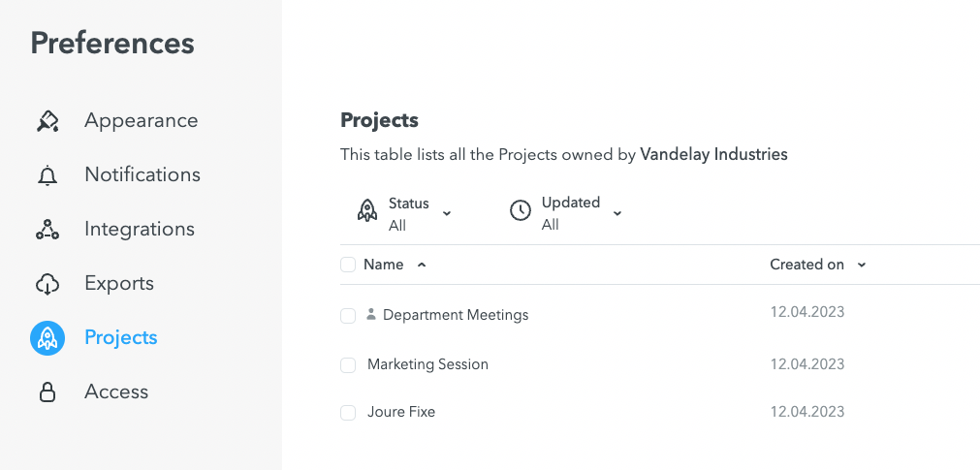The width and height of the screenshot is (980, 470).
Task: Click the clock icon beside Updated filter
Action: (x=521, y=211)
